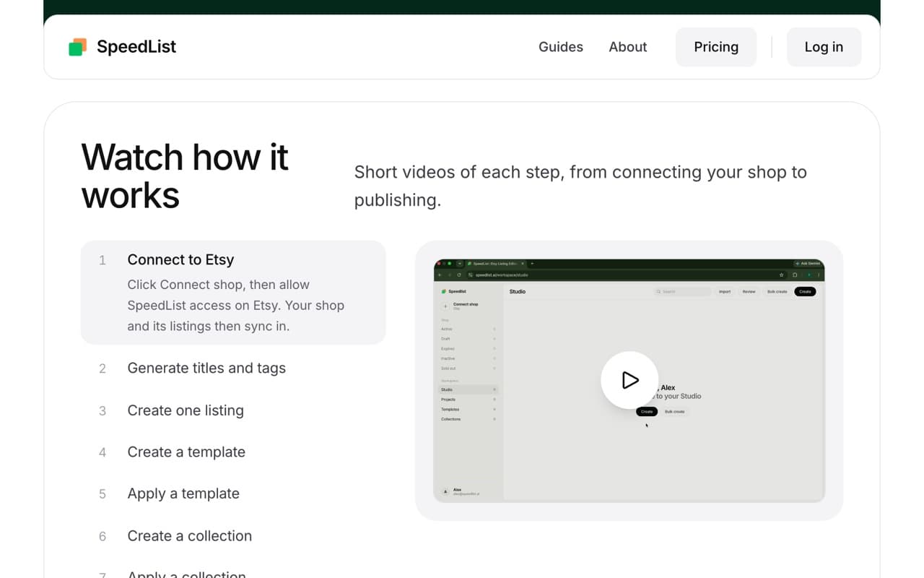The width and height of the screenshot is (924, 578).
Task: Open the Pricing page
Action: point(716,47)
